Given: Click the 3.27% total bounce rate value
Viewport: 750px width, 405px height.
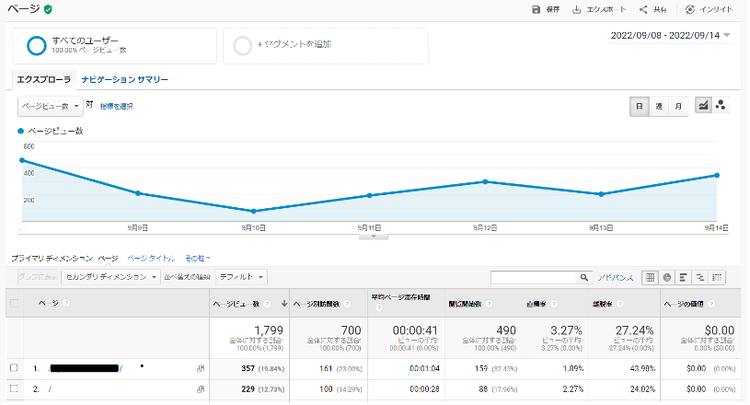Looking at the screenshot, I should tap(566, 330).
